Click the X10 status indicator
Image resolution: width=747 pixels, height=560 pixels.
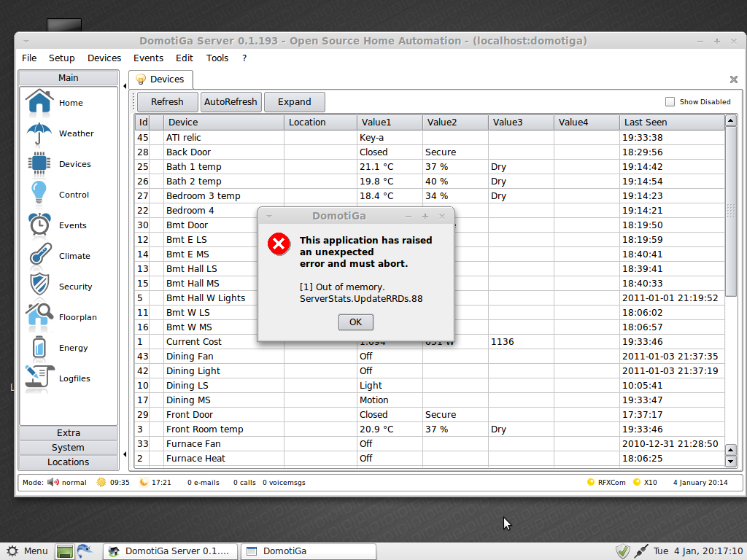click(645, 483)
